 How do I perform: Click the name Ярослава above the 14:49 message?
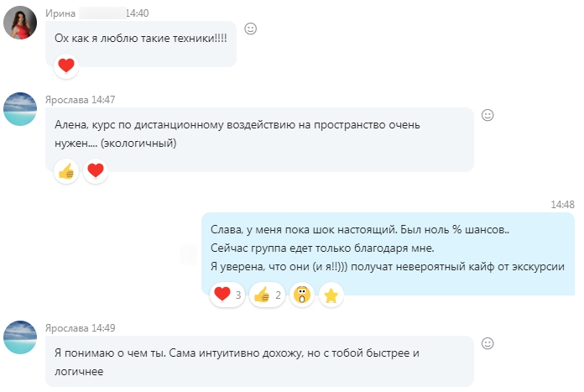[67, 327]
